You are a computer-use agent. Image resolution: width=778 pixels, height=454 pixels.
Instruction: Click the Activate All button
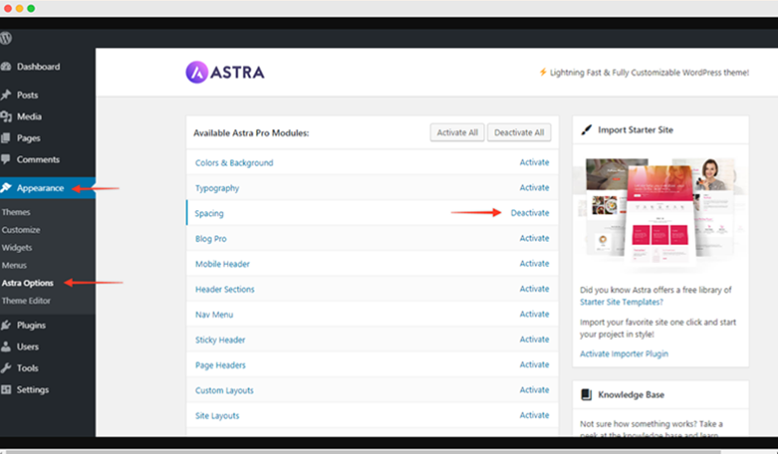[x=457, y=132]
